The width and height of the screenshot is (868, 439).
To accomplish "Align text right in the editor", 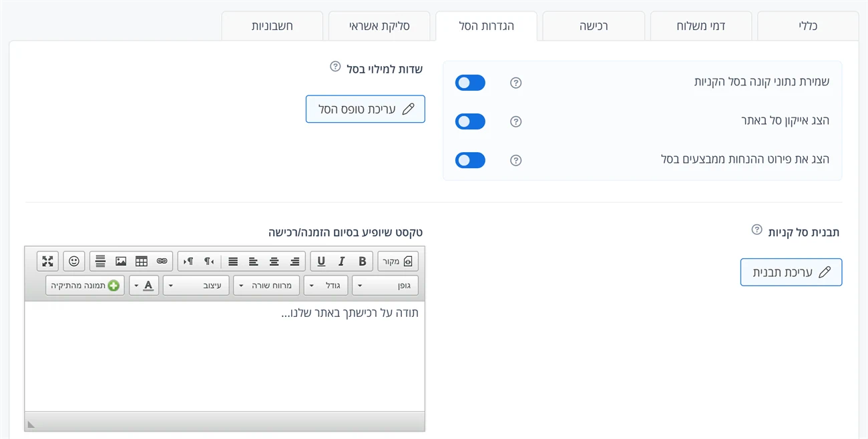I will [x=294, y=262].
